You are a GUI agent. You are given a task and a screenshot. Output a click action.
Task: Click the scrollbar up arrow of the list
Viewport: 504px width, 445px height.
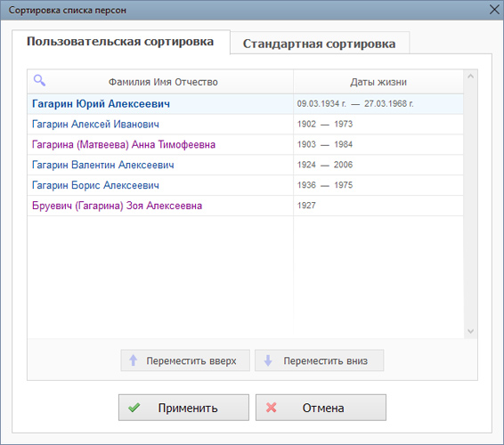tap(470, 77)
